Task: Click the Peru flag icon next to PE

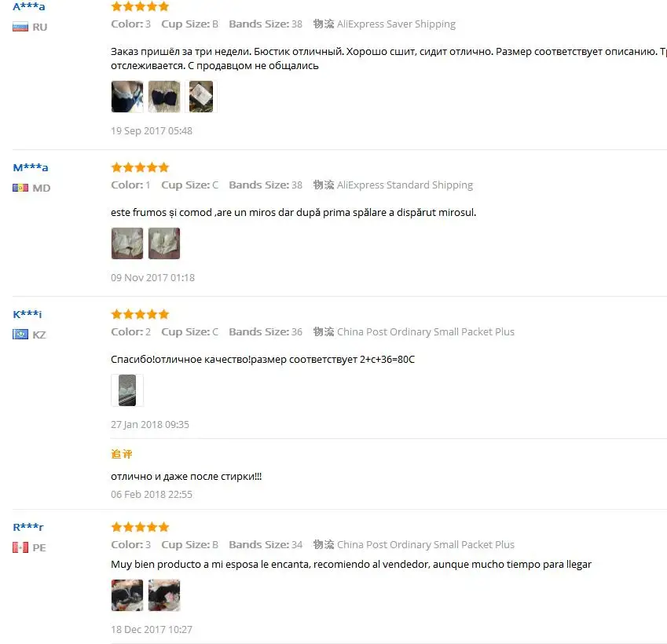Action: [x=20, y=547]
